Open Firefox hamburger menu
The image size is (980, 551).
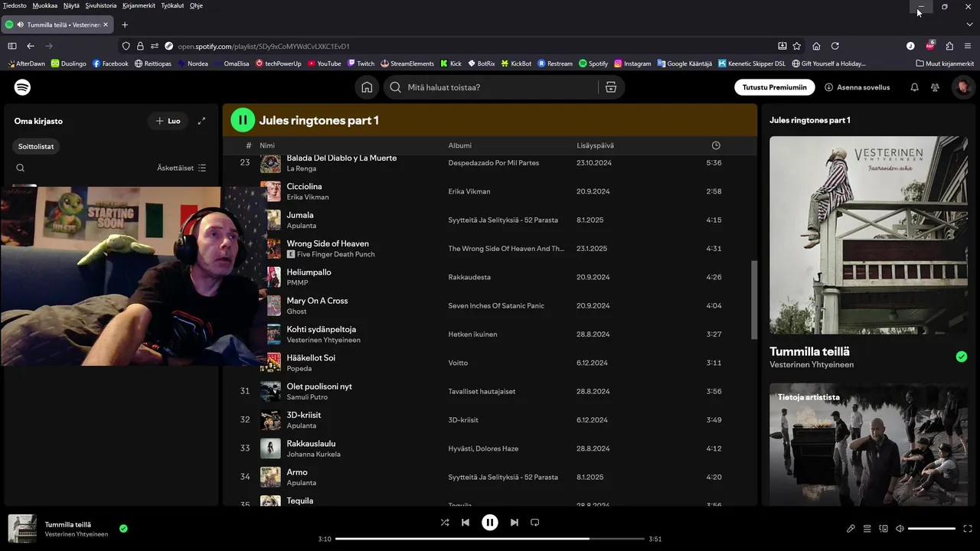[x=968, y=46]
